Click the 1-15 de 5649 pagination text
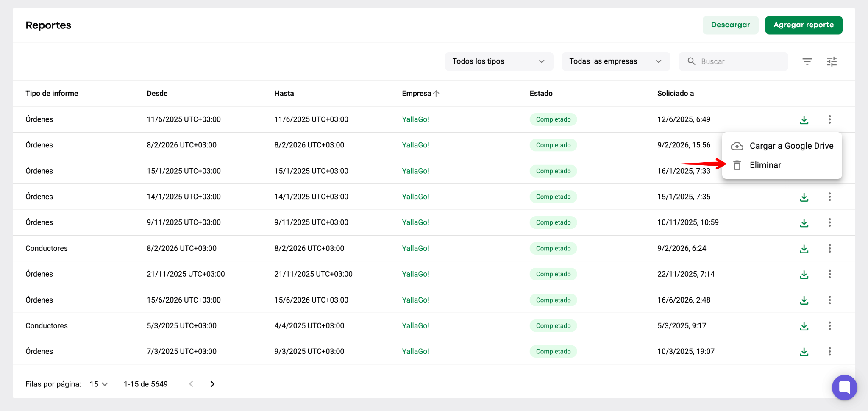Screen dimensions: 868x411 pos(146,384)
